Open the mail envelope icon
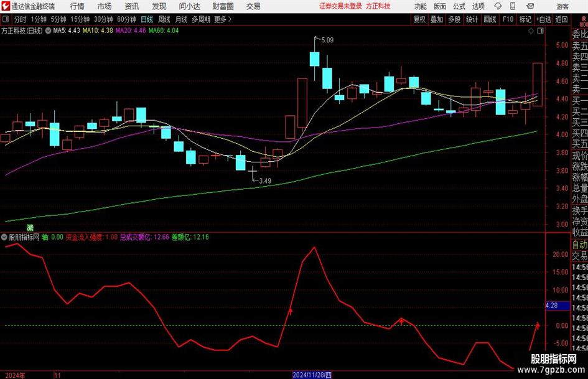This screenshot has width=588, height=379. pos(530,6)
